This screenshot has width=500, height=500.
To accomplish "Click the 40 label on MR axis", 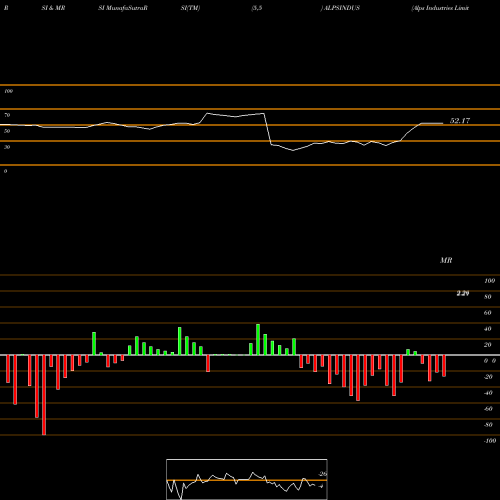I will [x=488, y=329].
